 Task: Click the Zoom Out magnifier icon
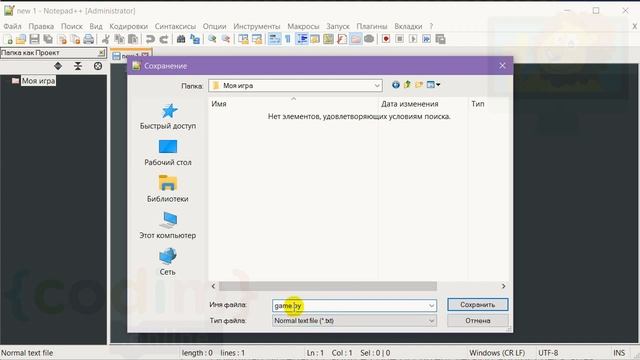point(226,39)
